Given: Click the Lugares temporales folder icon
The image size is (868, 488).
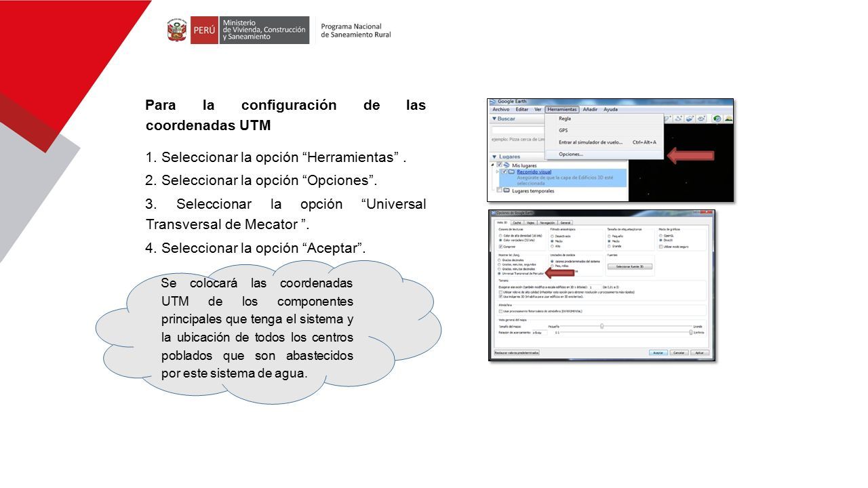Looking at the screenshot, I should click(507, 190).
